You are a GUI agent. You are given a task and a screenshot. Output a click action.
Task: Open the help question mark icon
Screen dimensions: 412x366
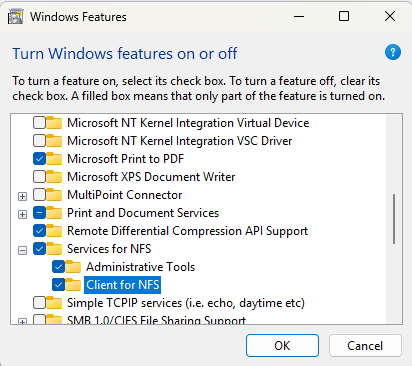(393, 53)
